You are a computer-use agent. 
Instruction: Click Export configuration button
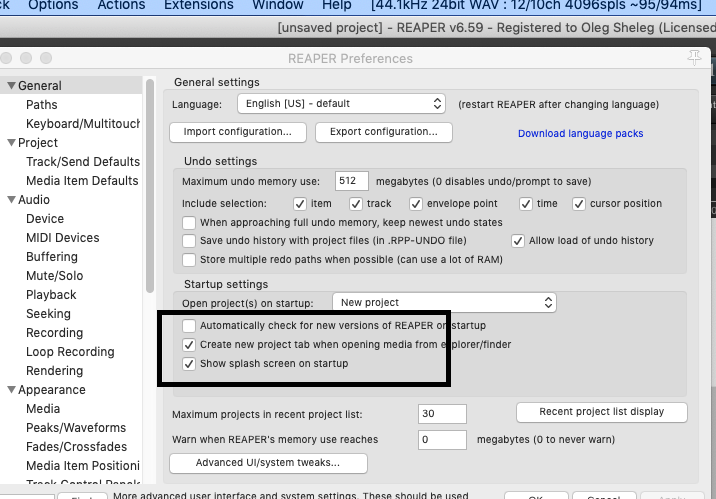point(384,132)
